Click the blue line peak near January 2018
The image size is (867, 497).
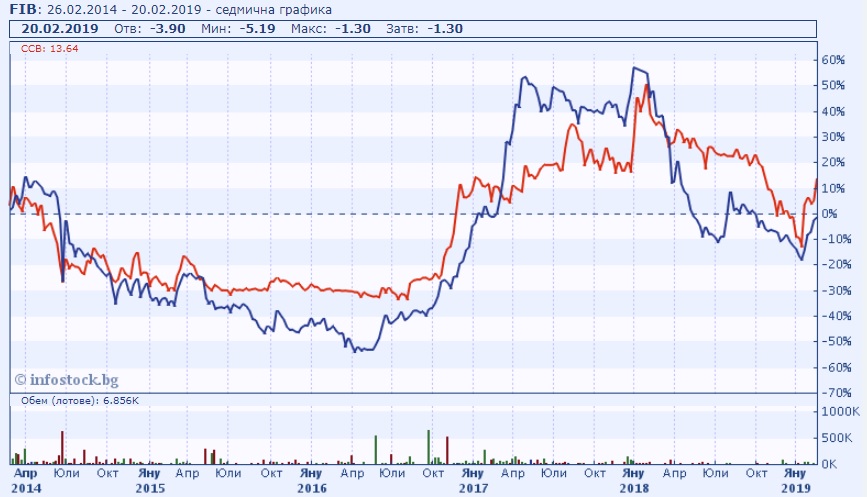[x=635, y=68]
